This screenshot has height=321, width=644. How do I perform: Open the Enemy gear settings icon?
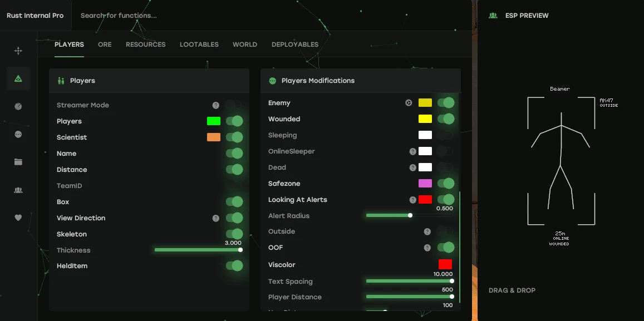pos(409,103)
